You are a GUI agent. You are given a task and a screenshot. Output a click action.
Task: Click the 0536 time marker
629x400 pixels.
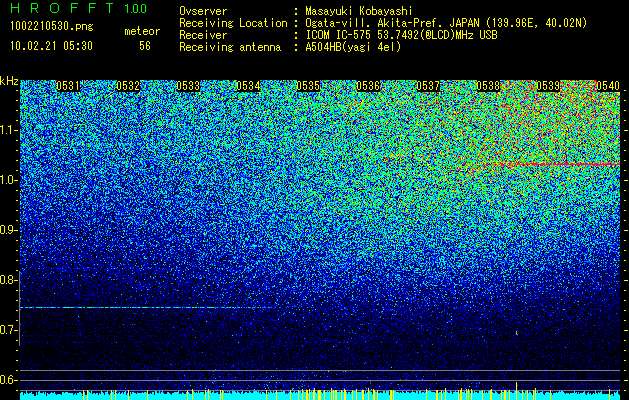368,86
